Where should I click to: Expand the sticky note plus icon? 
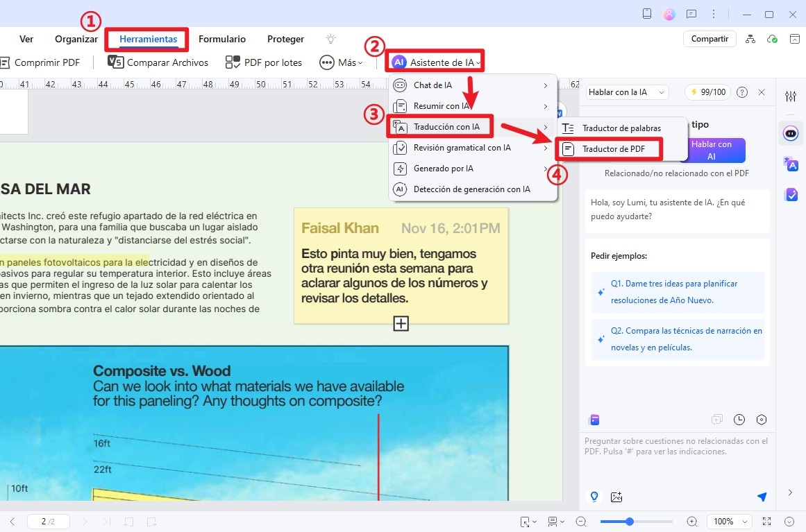tap(401, 323)
